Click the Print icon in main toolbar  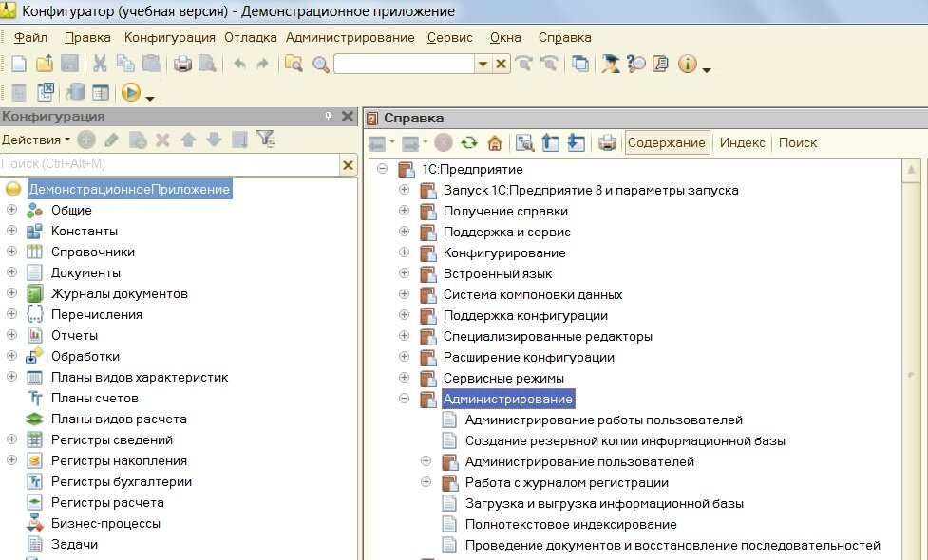[x=182, y=64]
